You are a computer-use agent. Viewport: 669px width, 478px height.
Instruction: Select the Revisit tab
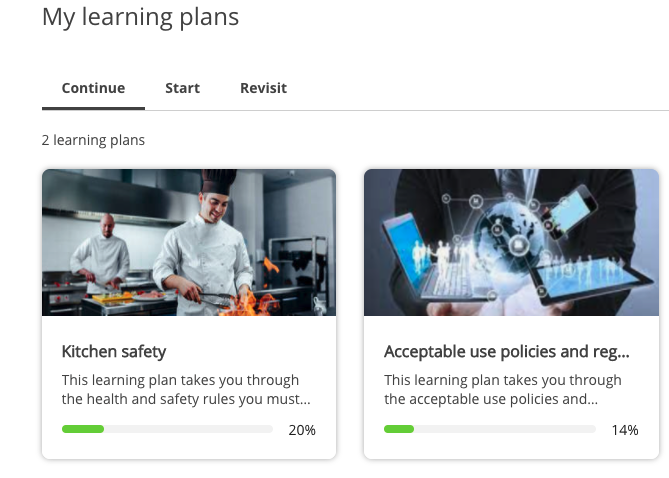click(x=263, y=88)
